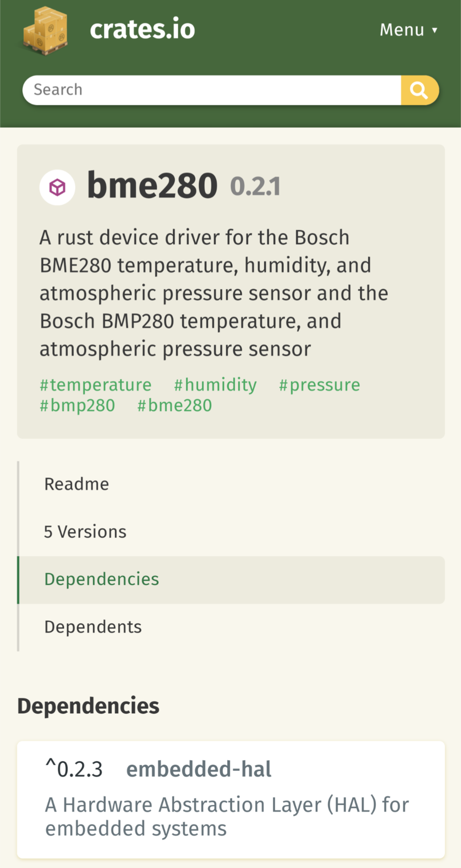Click the yellow magnifier search button
Image resolution: width=461 pixels, height=868 pixels.
pos(419,90)
